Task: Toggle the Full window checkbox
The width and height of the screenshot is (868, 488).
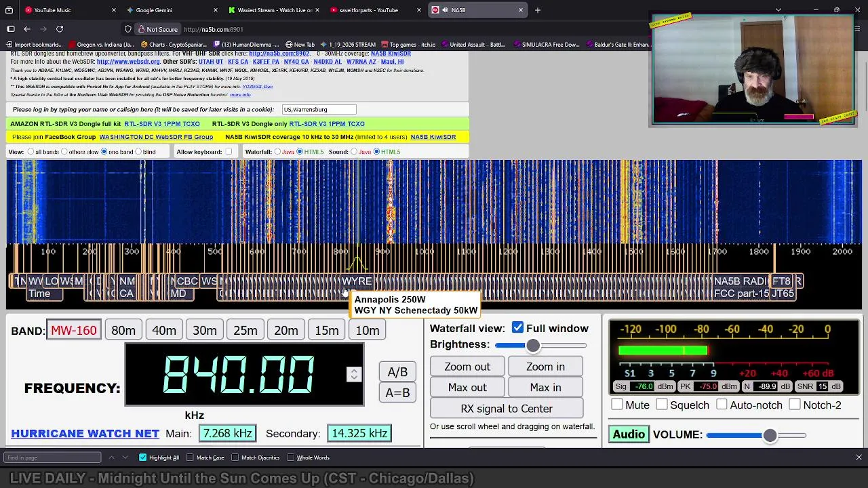Action: pyautogui.click(x=518, y=328)
